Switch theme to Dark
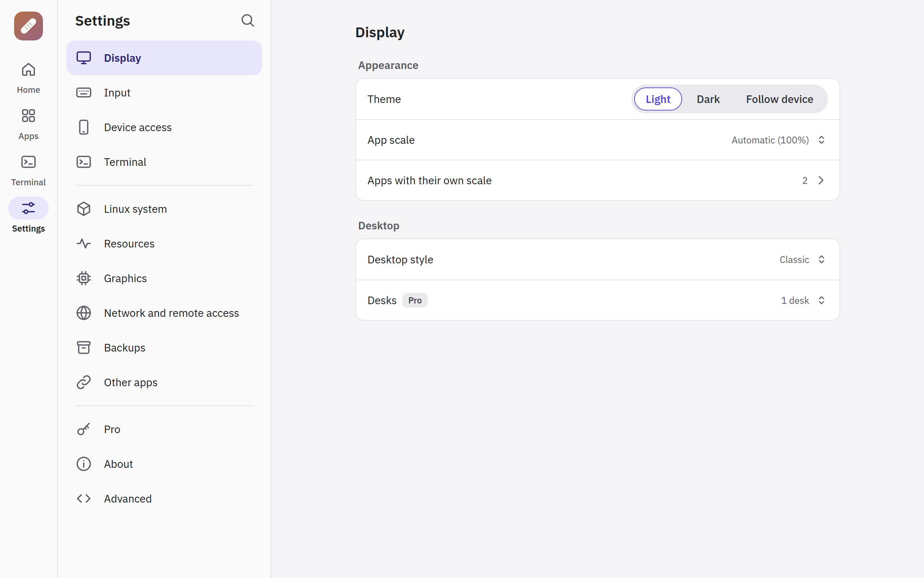This screenshot has height=578, width=924. (x=708, y=99)
